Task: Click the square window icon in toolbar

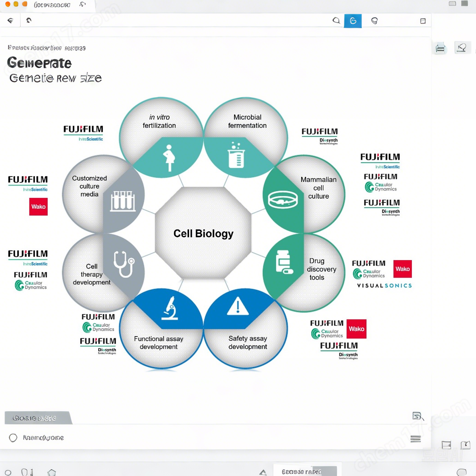Action: pos(423,21)
